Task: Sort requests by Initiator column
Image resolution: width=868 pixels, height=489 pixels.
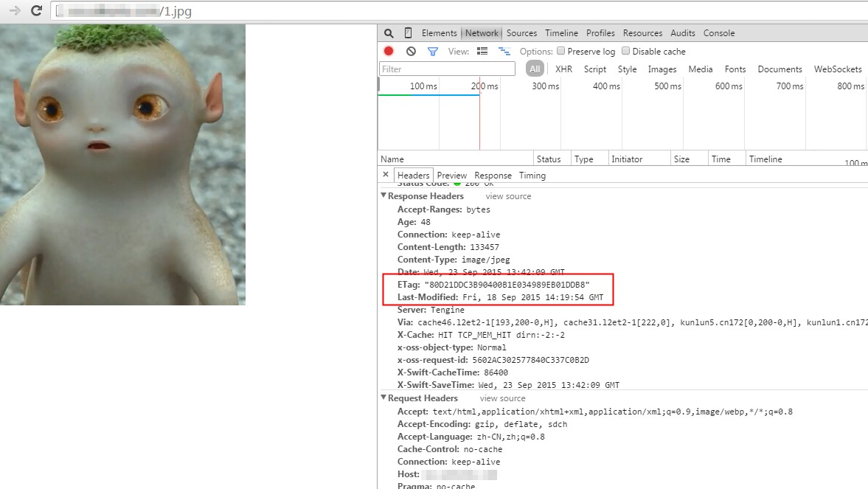Action: [639, 159]
